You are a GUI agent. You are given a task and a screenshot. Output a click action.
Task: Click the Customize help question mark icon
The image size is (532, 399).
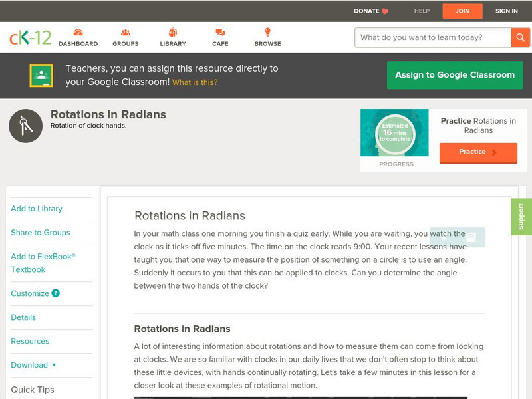(x=56, y=293)
